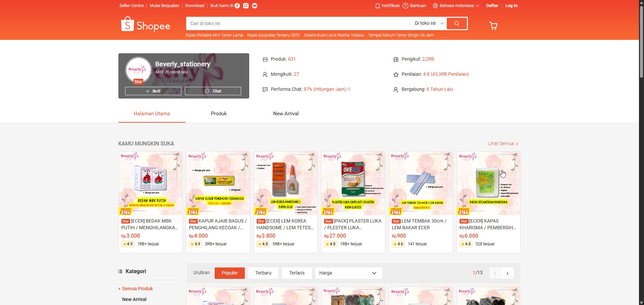Open the Facebook social icon
This screenshot has width=644, height=305.
237,6
